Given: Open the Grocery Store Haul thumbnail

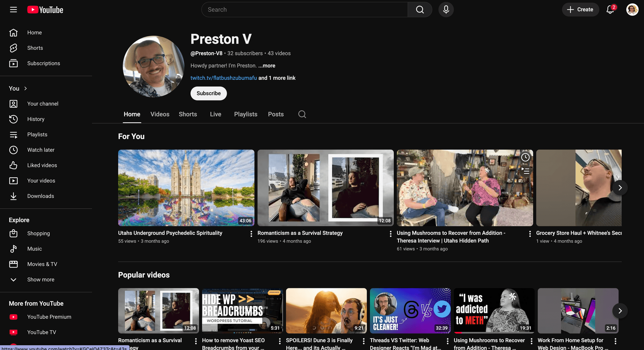Looking at the screenshot, I should click(x=579, y=188).
